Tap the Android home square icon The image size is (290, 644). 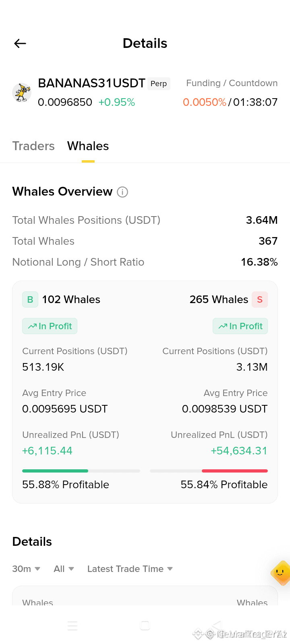[x=145, y=625]
